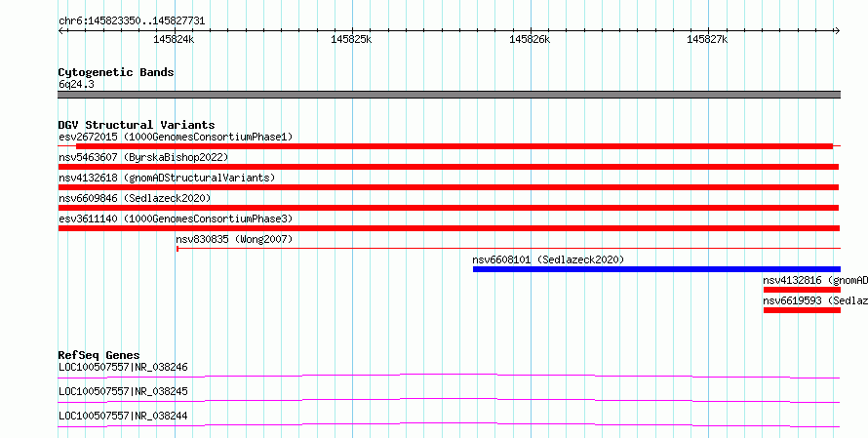Click the nsv6609846 red variant bar
The height and width of the screenshot is (438, 868).
(449, 208)
